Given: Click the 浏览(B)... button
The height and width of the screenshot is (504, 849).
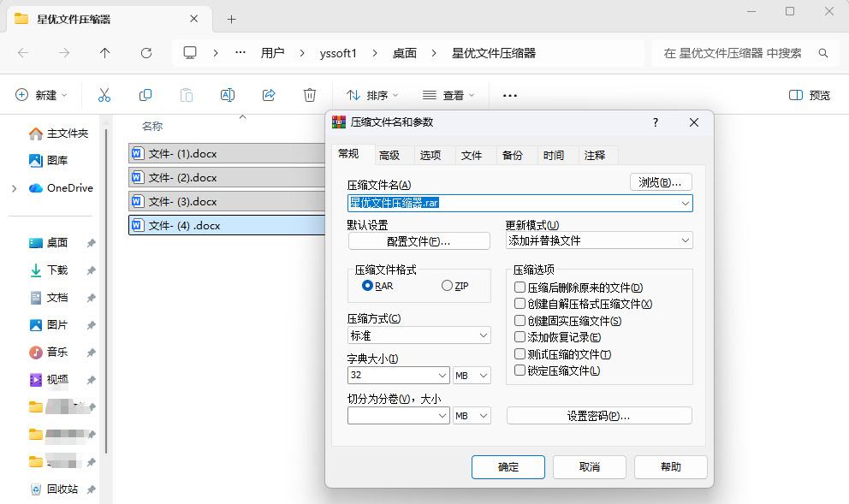Looking at the screenshot, I should click(x=661, y=182).
